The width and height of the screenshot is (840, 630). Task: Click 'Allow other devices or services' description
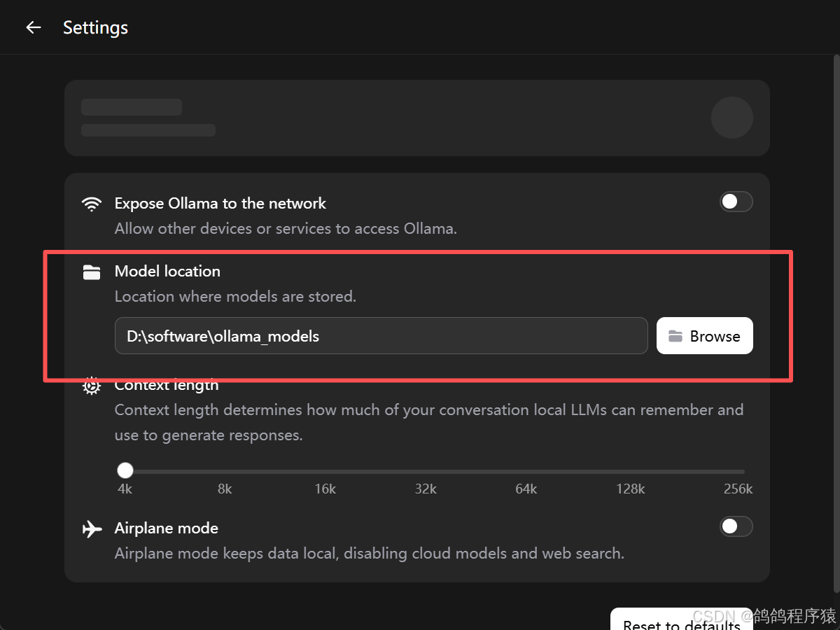[286, 229]
